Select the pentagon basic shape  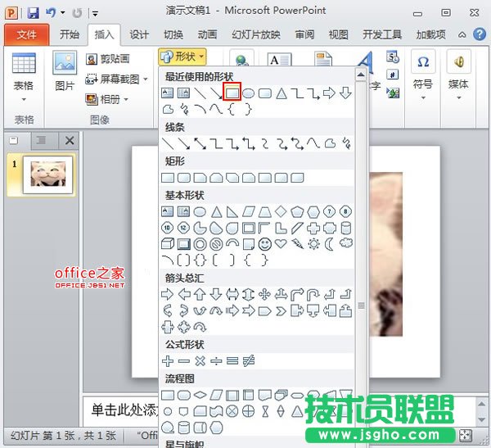click(x=297, y=211)
